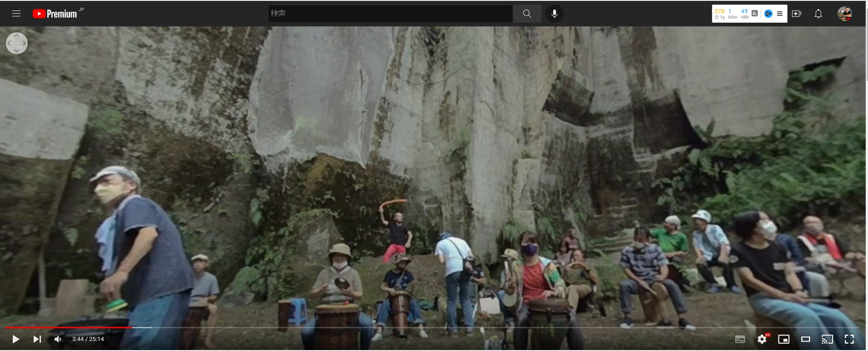The image size is (868, 351).
Task: Cast the video to a TV
Action: [827, 339]
